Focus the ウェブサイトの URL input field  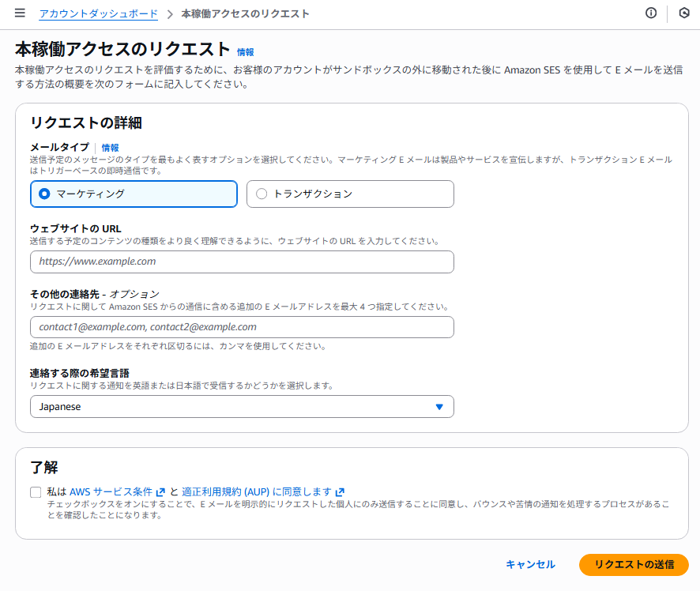click(x=241, y=262)
